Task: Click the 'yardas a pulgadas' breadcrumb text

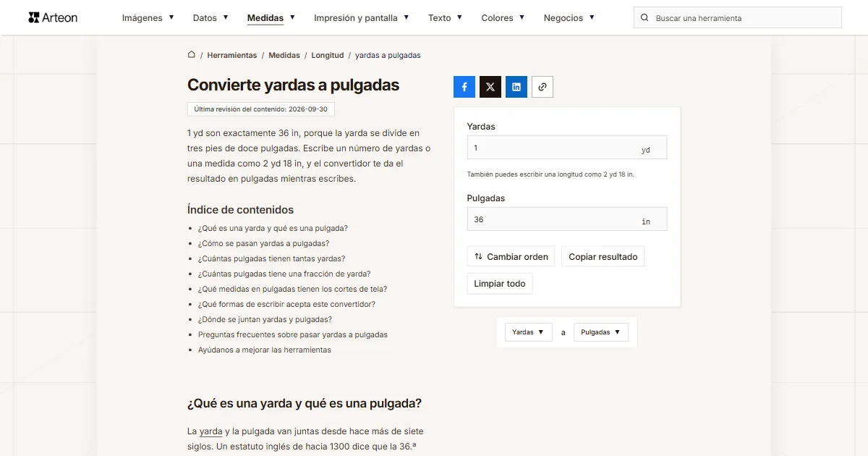Action: pos(388,55)
